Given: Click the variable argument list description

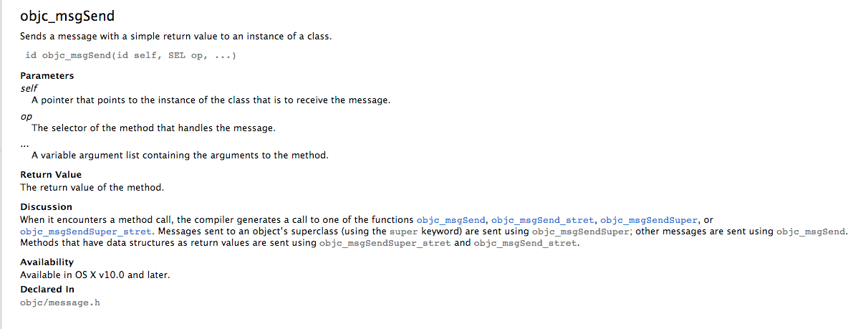Looking at the screenshot, I should tap(180, 155).
